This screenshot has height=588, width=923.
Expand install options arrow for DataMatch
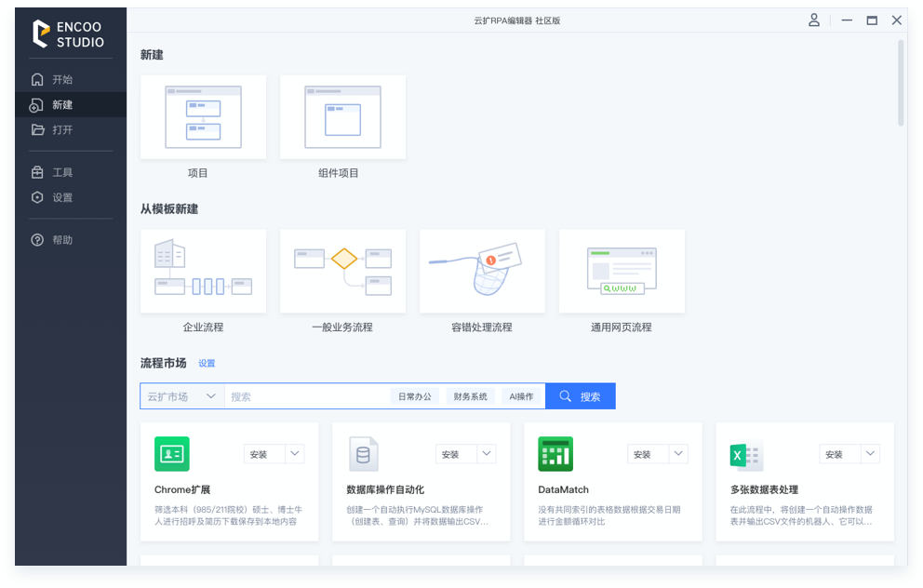678,454
